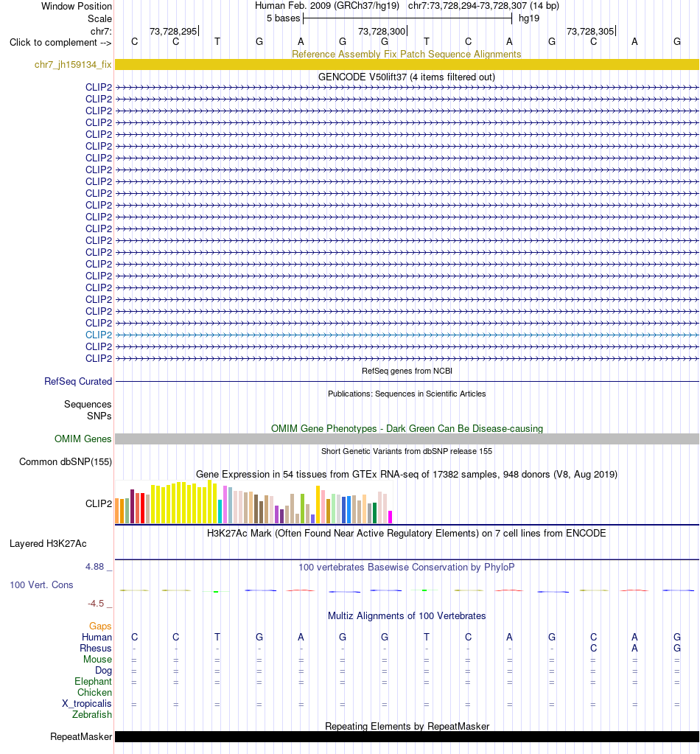This screenshot has height=754, width=700.
Task: Click the 'RepeatMasker' track label
Action: coord(81,737)
